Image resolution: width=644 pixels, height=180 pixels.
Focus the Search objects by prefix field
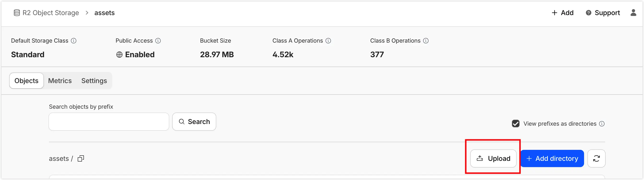(x=109, y=122)
